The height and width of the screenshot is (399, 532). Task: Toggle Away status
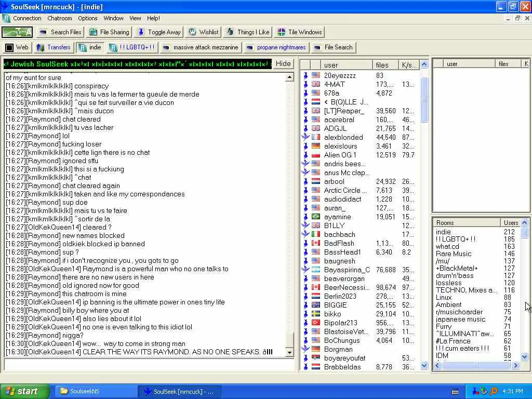click(159, 32)
